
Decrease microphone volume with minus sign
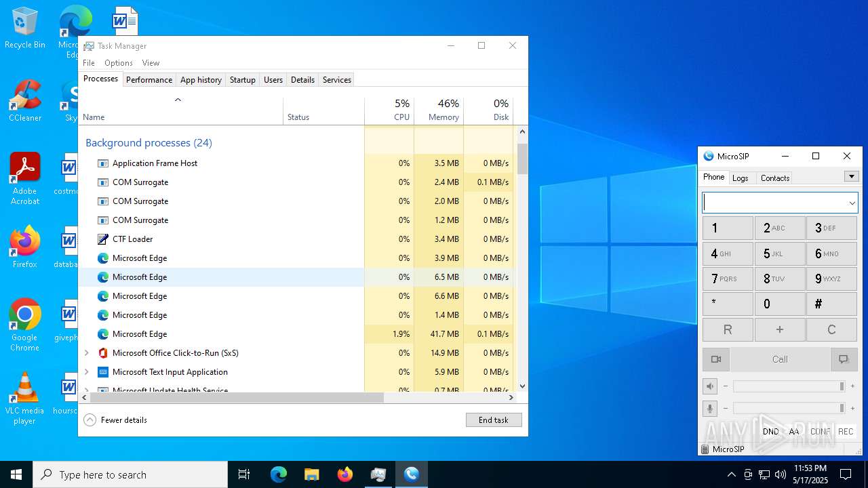[725, 408]
